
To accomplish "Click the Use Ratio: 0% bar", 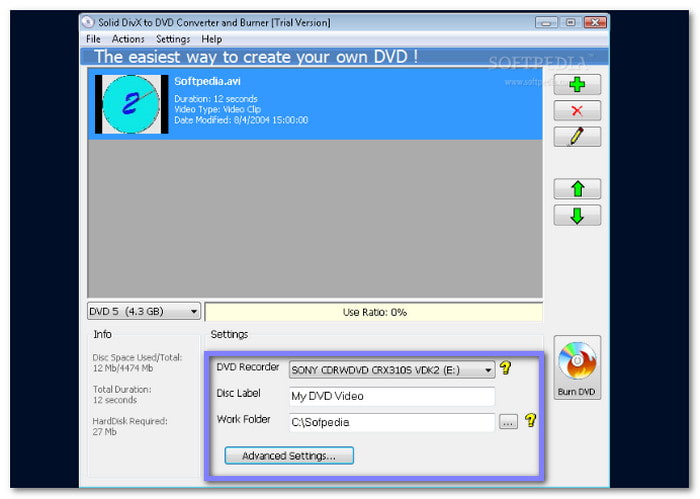I will 374,312.
